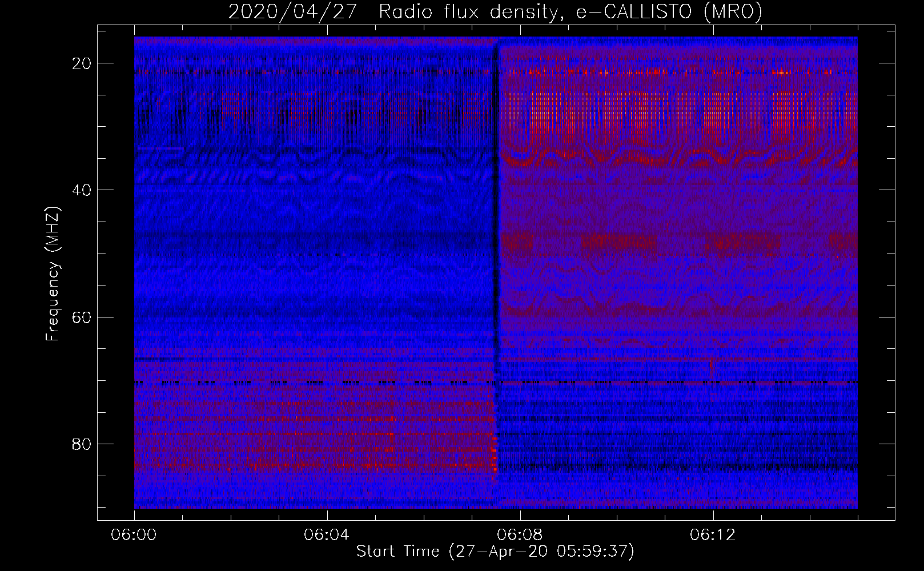The width and height of the screenshot is (924, 571).
Task: Click the 40 frequency tick label
Action: [x=82, y=190]
